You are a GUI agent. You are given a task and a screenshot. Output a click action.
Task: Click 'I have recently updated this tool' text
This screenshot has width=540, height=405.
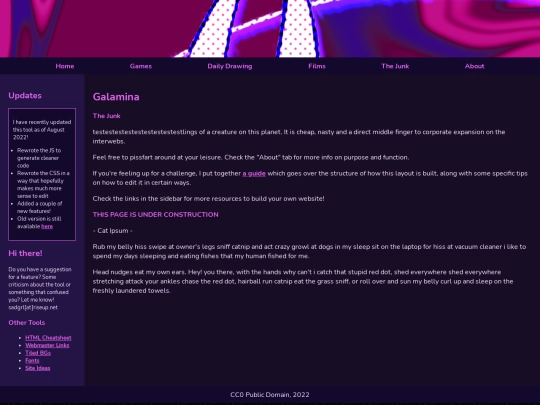click(x=42, y=130)
